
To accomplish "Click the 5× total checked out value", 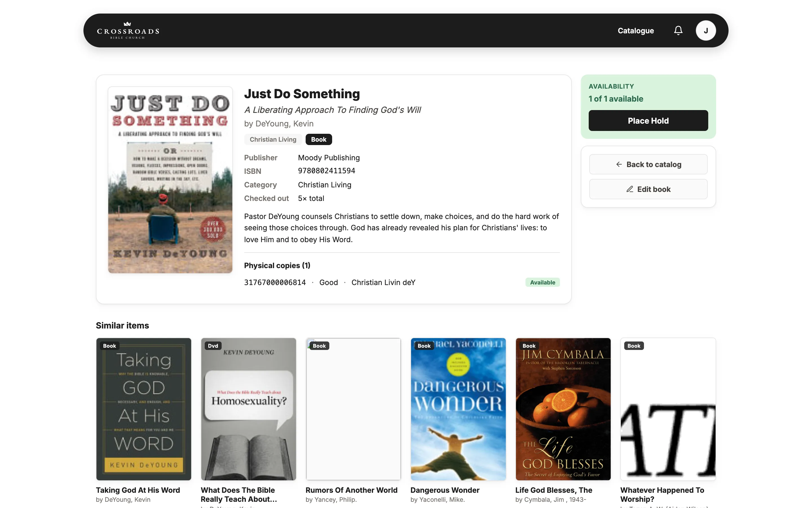I will point(311,198).
